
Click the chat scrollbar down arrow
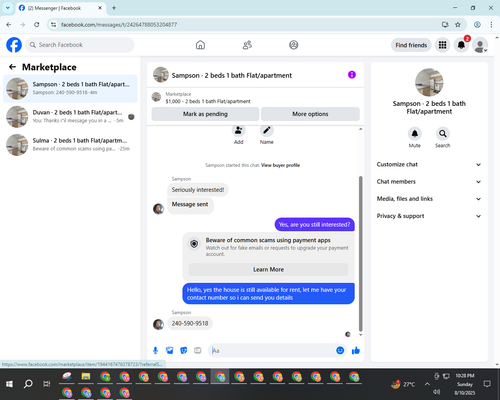point(360,335)
